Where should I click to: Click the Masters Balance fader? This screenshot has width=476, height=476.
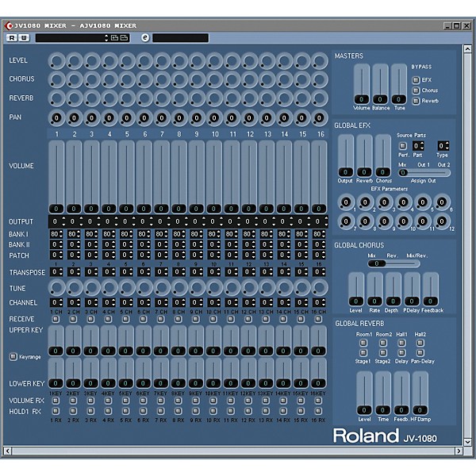coord(380,84)
